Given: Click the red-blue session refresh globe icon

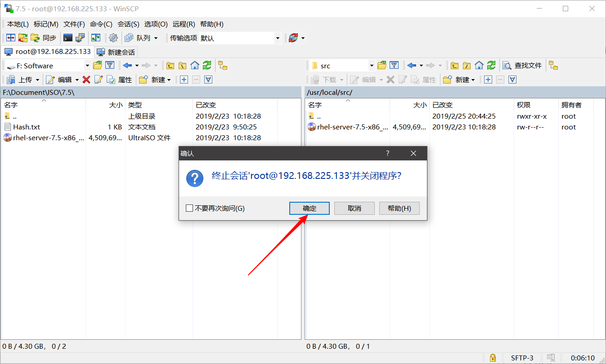Looking at the screenshot, I should coord(293,38).
